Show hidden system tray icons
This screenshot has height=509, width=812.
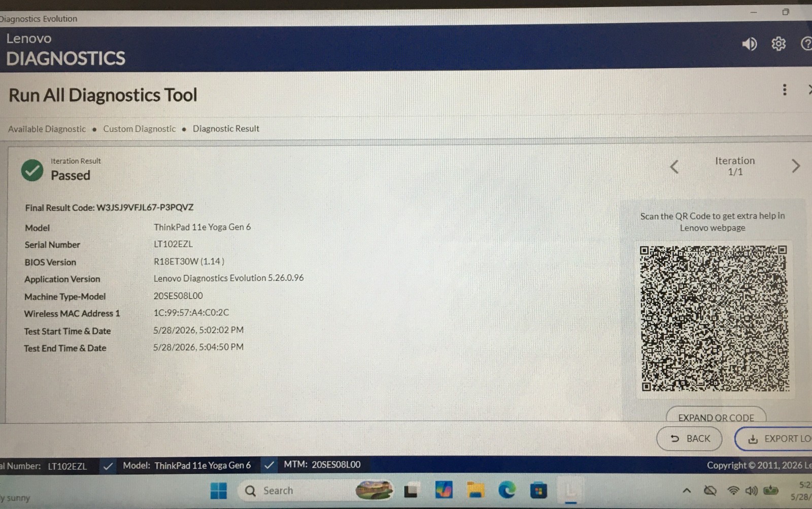[687, 491]
